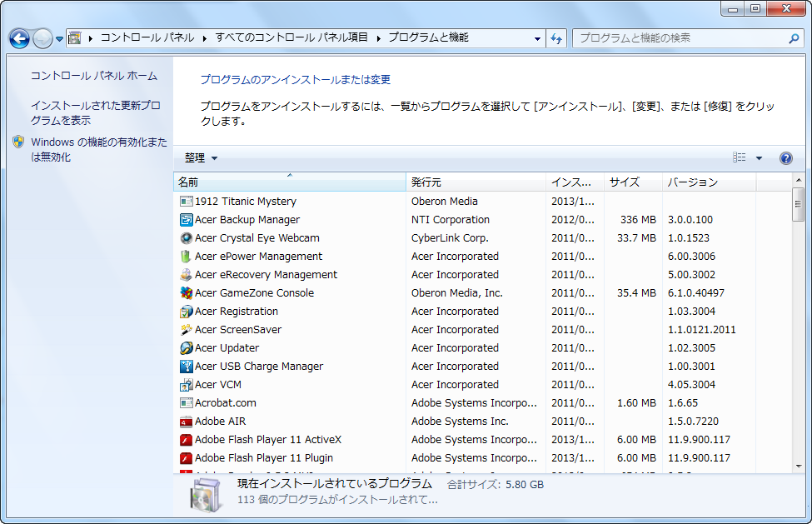812x524 pixels.
Task: Click the scrollbar up arrow
Action: 798,180
